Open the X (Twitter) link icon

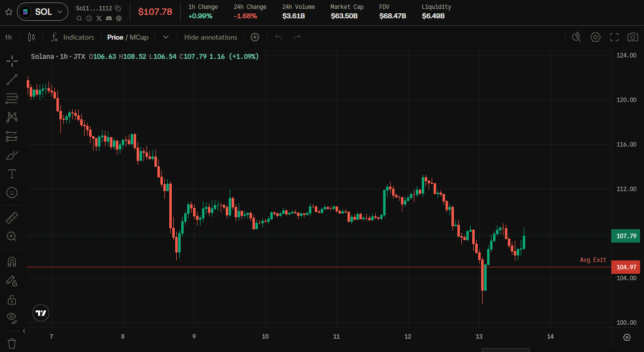[x=99, y=18]
